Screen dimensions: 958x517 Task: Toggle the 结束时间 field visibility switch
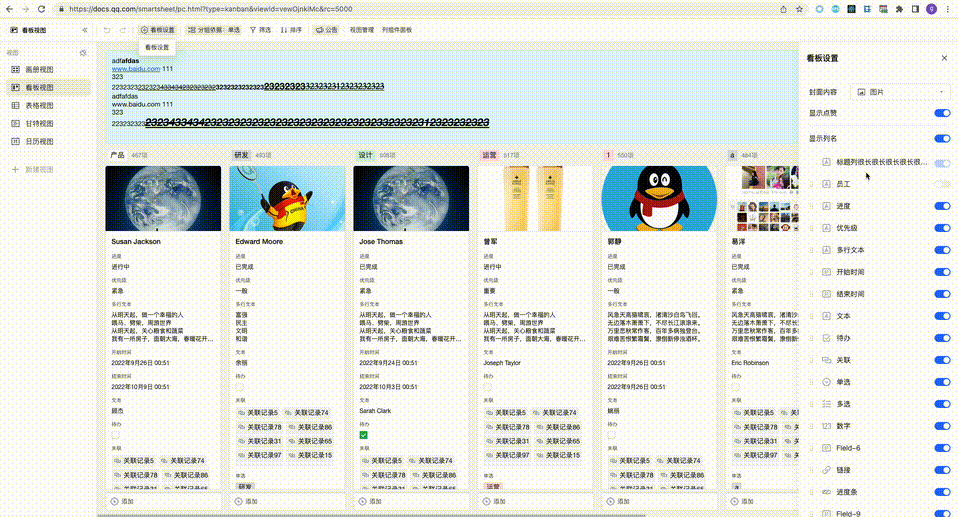pos(942,294)
